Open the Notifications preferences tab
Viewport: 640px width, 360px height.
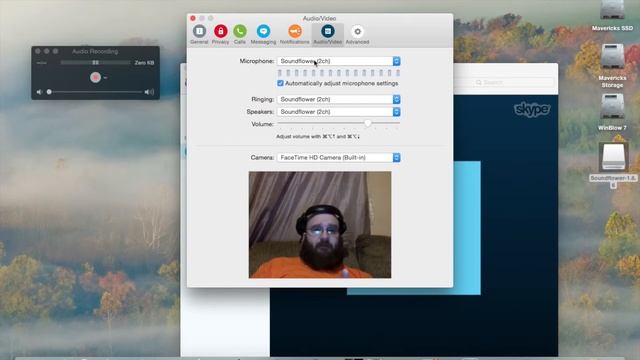295,34
